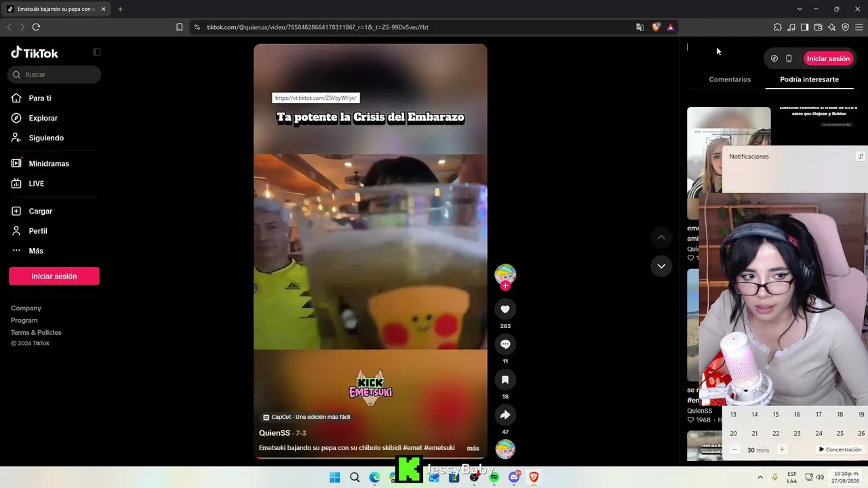Screen dimensions: 868x488
Task: Click the CapCut Una edición más fácil tag
Action: pos(307,417)
